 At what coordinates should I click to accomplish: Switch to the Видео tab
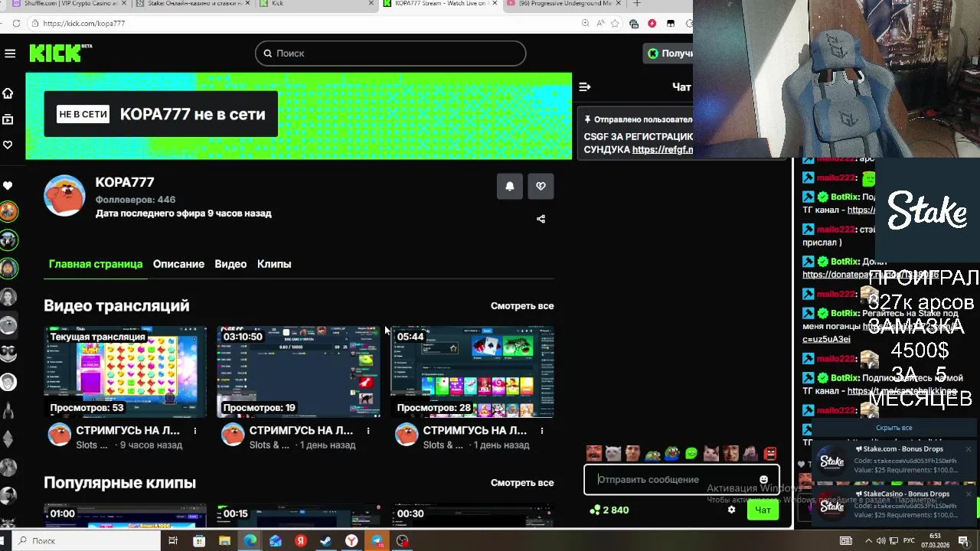(x=230, y=264)
